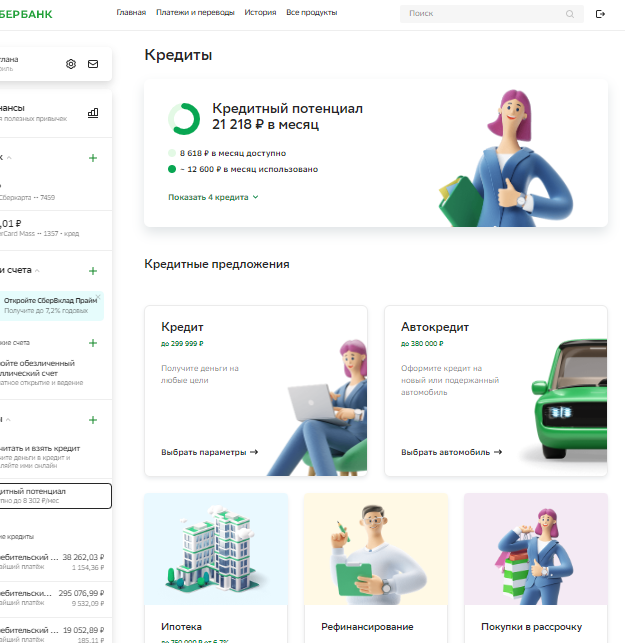Close the СберВклад Прайм banner
Viewport: 625px width, 643px height.
coord(98,296)
